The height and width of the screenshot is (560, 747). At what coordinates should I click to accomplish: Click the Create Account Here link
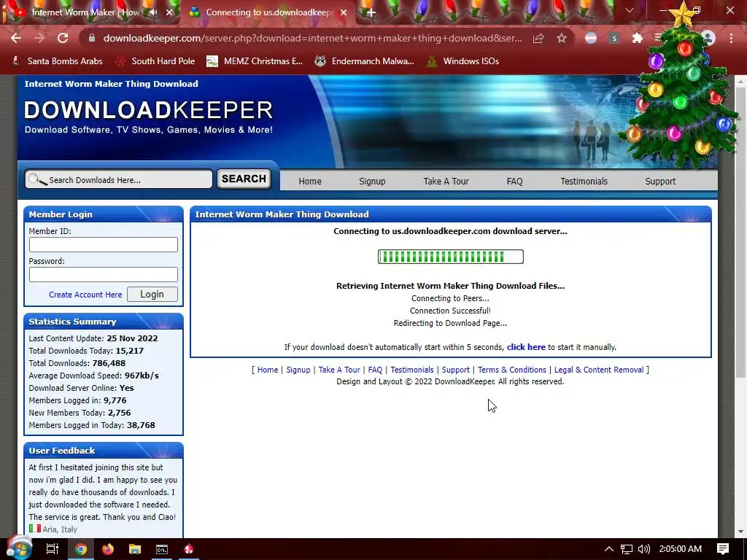pyautogui.click(x=85, y=295)
